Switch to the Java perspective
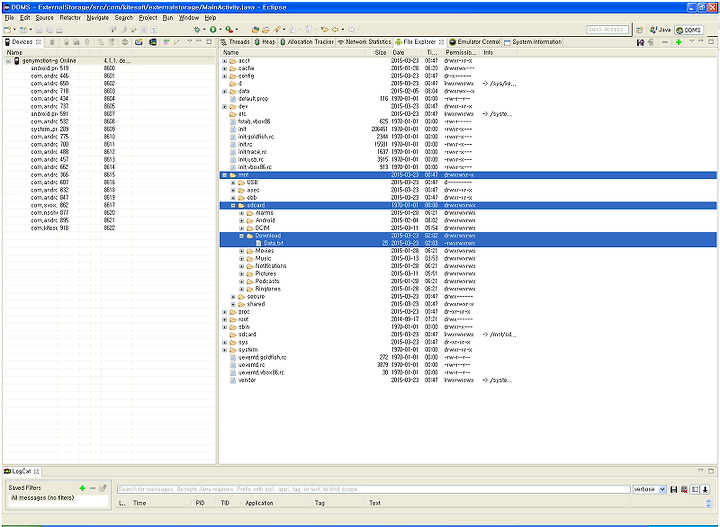 click(x=660, y=30)
